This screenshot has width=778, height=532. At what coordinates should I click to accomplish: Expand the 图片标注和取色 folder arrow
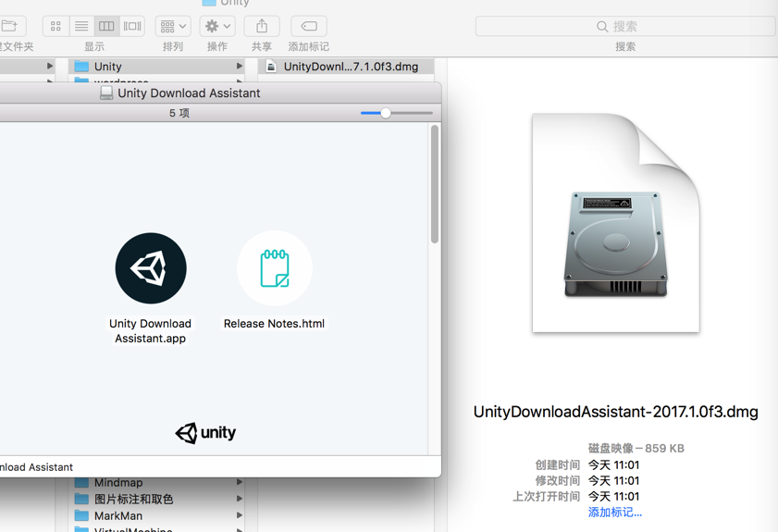pyautogui.click(x=240, y=499)
